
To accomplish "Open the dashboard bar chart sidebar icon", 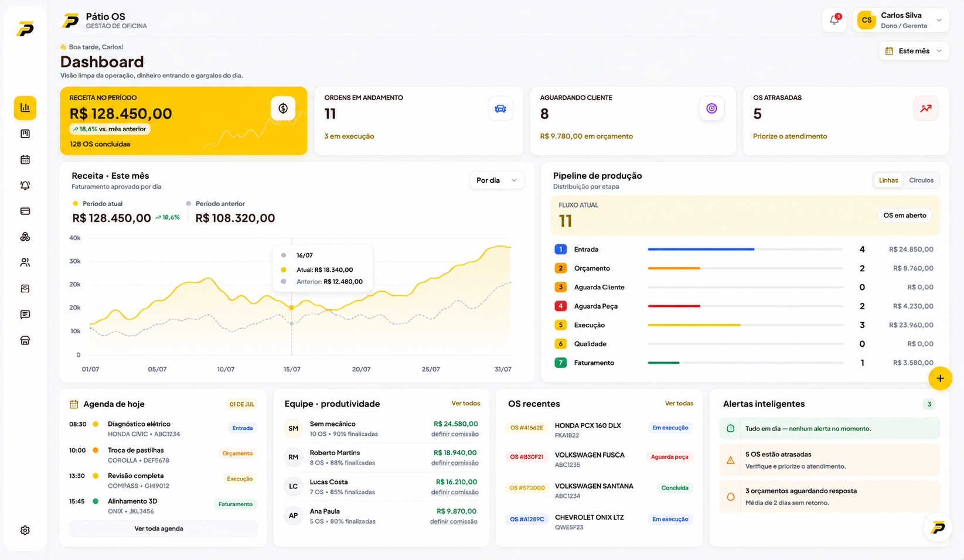I will [25, 108].
